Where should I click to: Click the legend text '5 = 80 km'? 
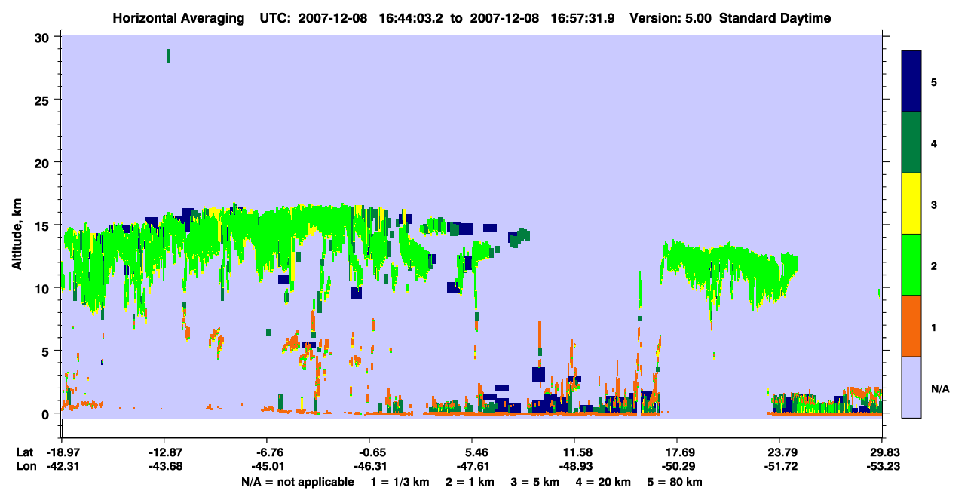click(x=676, y=482)
